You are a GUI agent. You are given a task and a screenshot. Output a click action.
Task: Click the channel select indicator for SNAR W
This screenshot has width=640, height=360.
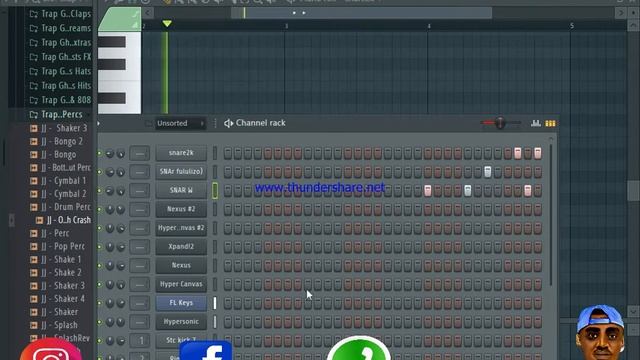215,191
